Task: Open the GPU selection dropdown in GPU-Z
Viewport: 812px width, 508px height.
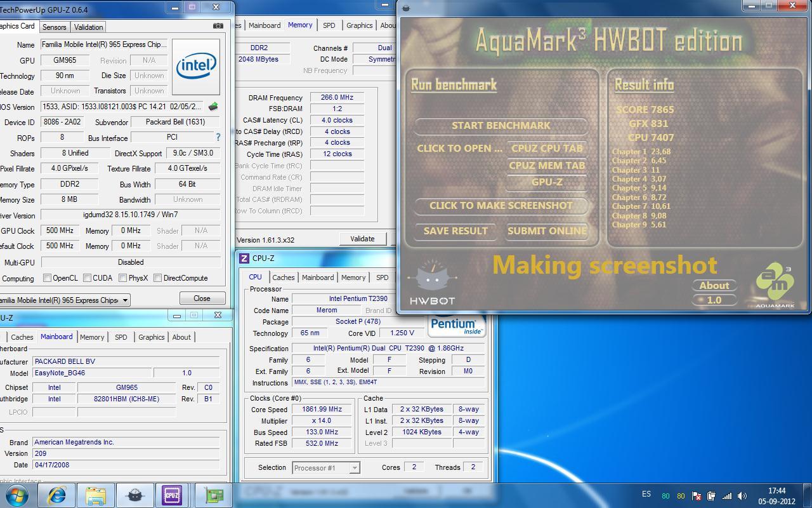Action: coord(125,300)
